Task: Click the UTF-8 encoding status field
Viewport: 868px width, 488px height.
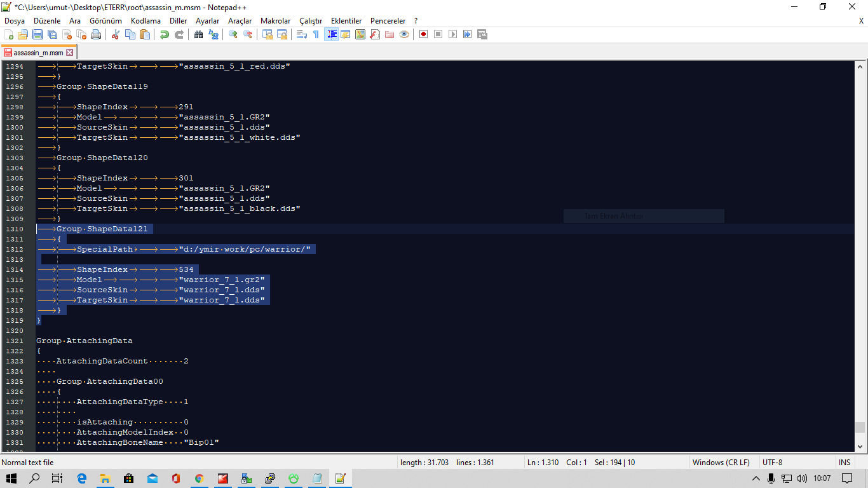Action: click(x=772, y=462)
